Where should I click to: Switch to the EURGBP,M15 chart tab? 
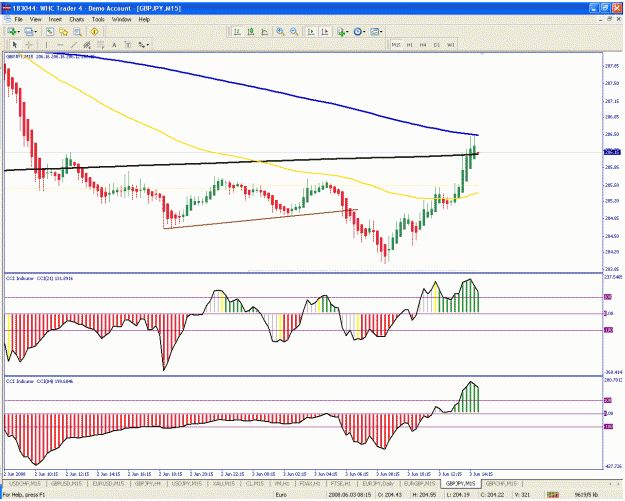419,484
